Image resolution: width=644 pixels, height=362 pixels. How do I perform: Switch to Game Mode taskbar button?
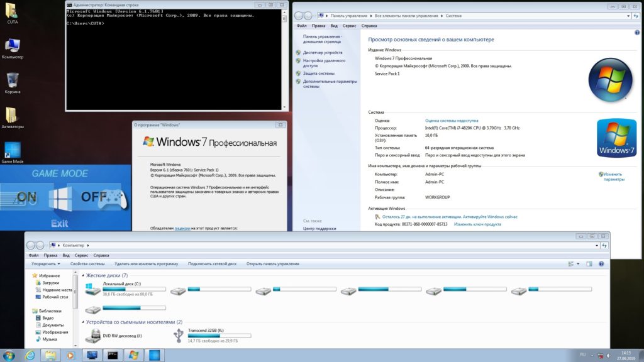155,356
